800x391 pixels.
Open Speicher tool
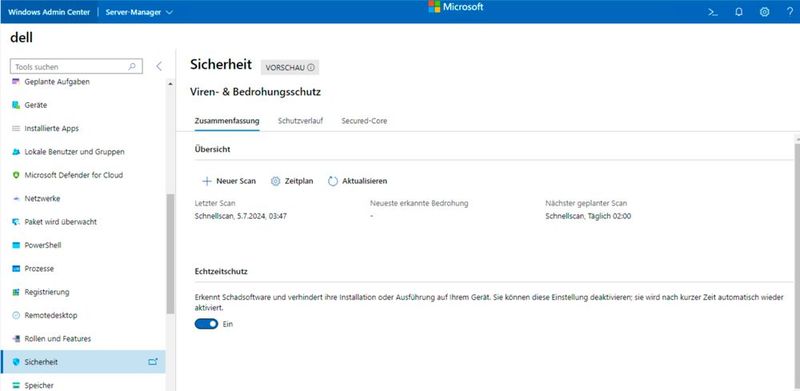coord(39,385)
